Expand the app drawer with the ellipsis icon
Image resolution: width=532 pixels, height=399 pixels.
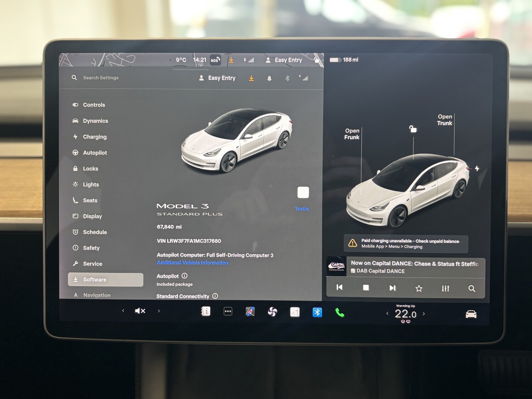228,311
